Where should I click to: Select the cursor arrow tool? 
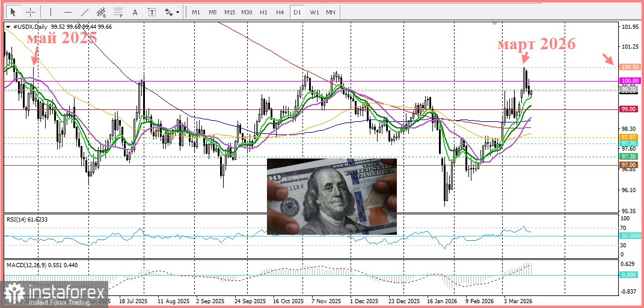(x=14, y=12)
